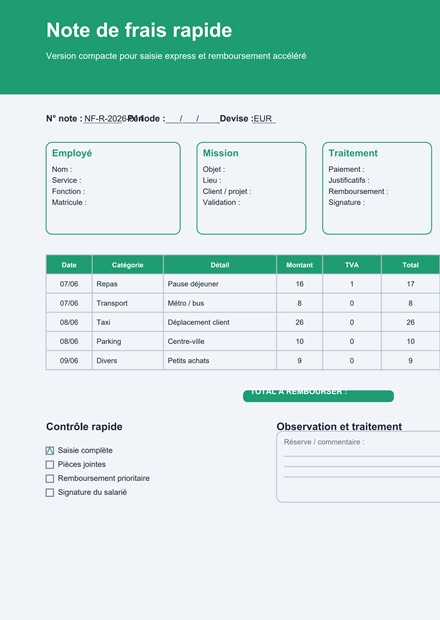The image size is (440, 620).
Task: Click the Paiement : line in Traitement
Action: [346, 169]
